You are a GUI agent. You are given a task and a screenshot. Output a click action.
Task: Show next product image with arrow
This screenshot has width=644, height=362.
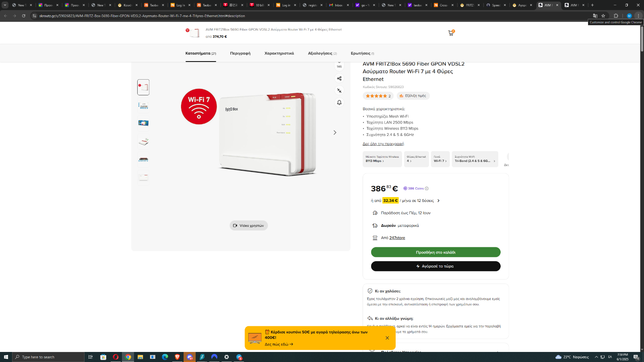[x=334, y=132]
